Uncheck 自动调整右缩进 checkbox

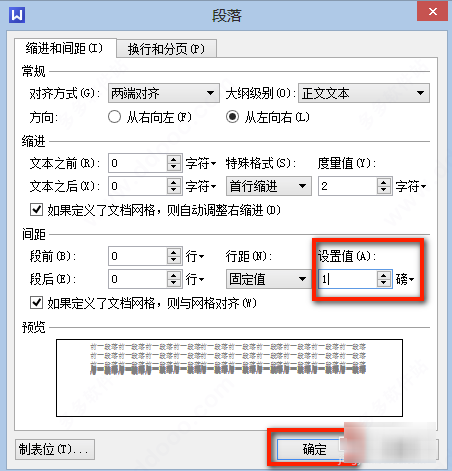pyautogui.click(x=36, y=210)
